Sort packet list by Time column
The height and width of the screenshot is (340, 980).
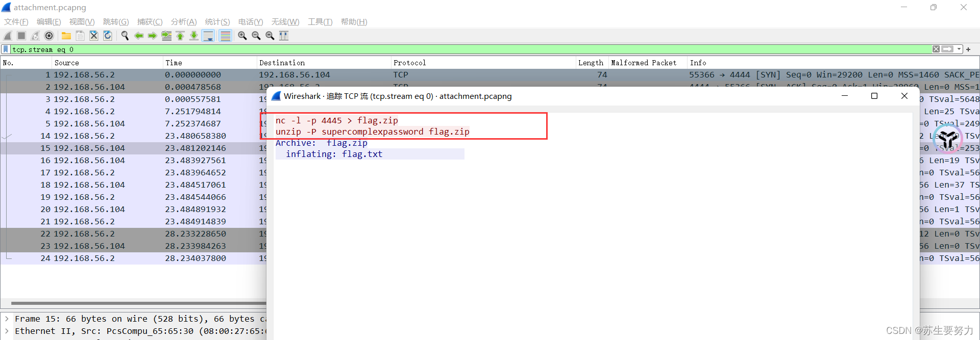click(210, 63)
